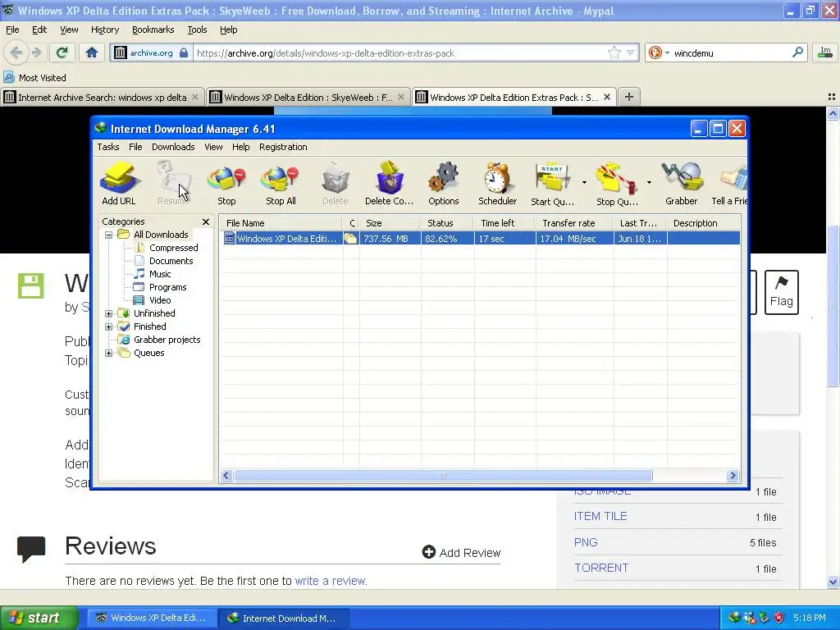Click the Tell a Friend icon

click(x=729, y=183)
